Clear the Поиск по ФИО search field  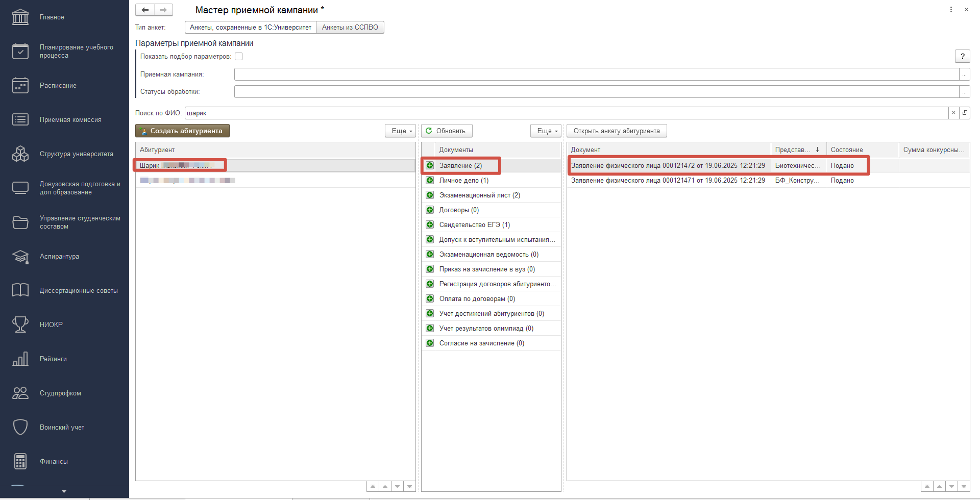[953, 113]
